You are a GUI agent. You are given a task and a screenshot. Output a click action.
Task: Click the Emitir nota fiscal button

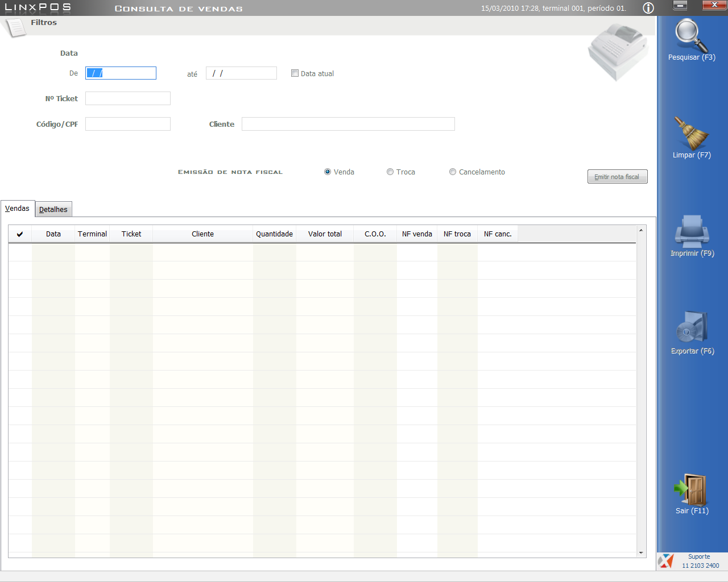[617, 177]
